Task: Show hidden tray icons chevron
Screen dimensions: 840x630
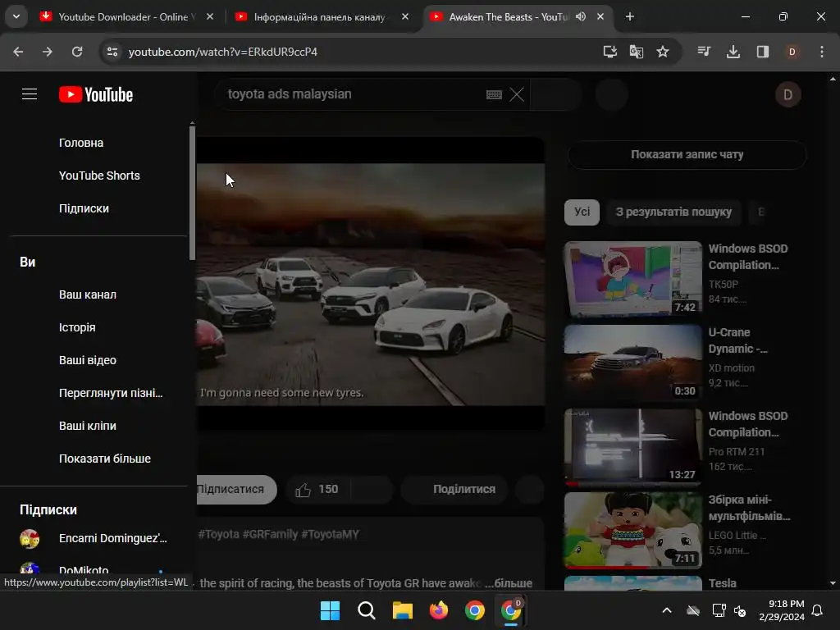Action: pos(667,610)
